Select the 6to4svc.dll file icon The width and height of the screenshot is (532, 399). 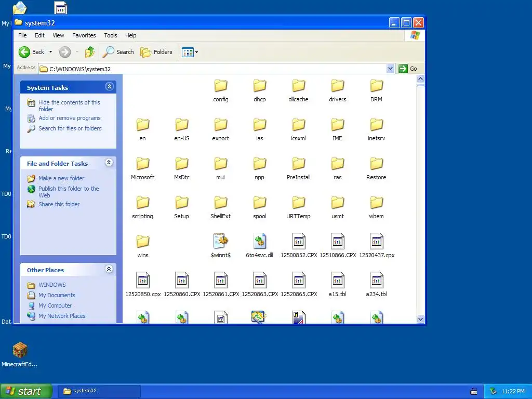(260, 241)
